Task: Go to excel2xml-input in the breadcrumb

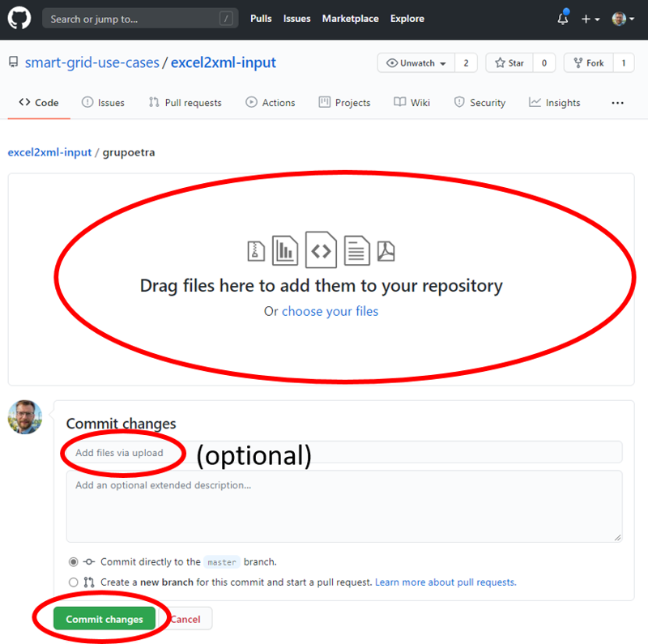Action: (49, 152)
